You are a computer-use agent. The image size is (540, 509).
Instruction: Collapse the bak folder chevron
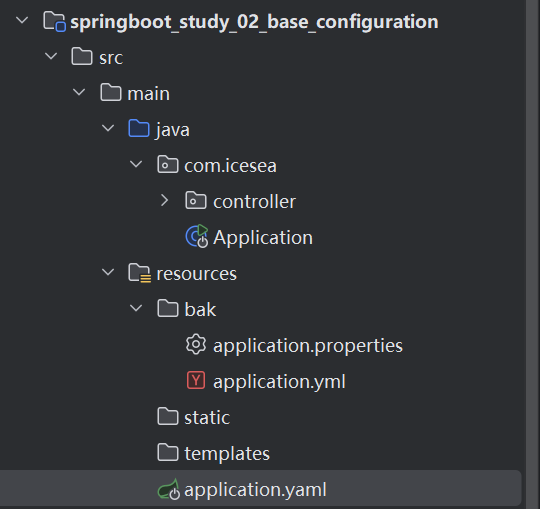(136, 308)
